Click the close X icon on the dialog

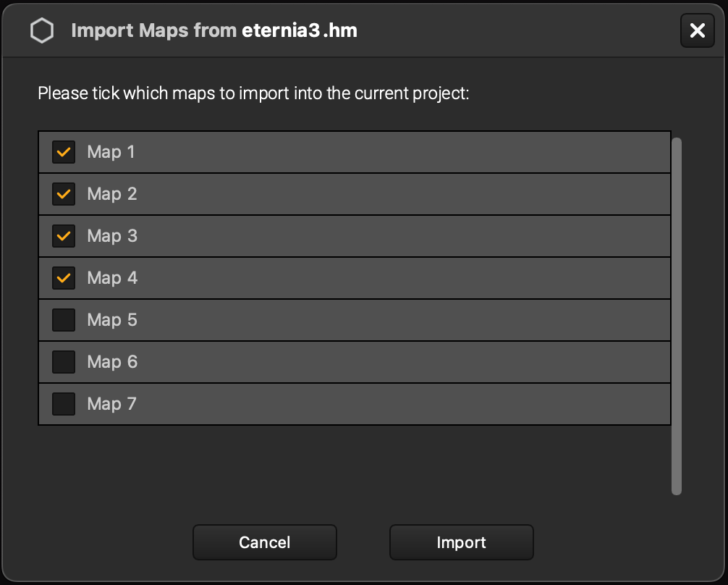[x=697, y=30]
